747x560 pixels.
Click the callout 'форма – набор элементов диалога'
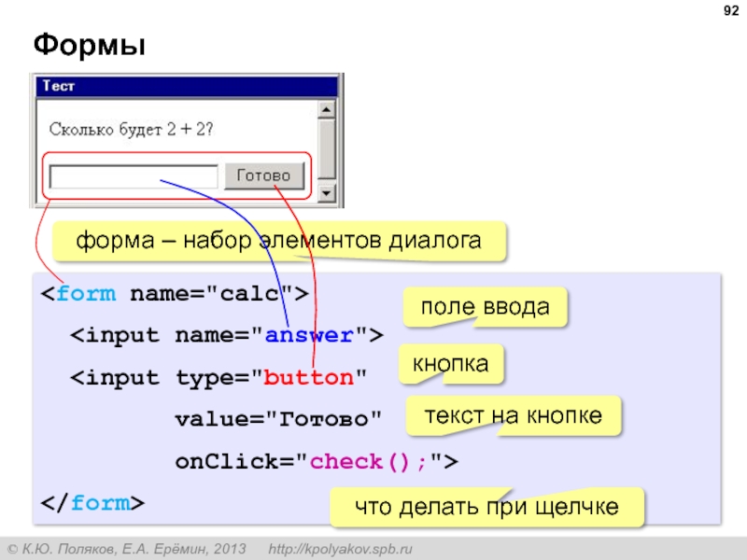point(278,241)
